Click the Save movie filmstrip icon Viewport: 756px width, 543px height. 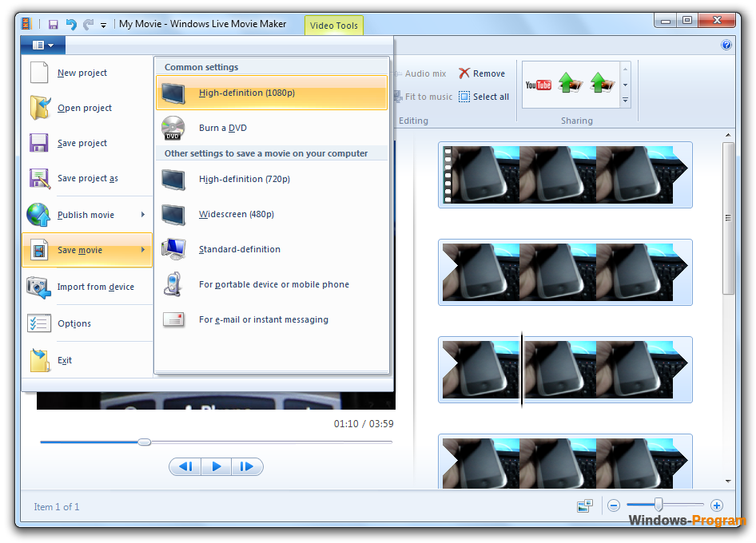[39, 250]
